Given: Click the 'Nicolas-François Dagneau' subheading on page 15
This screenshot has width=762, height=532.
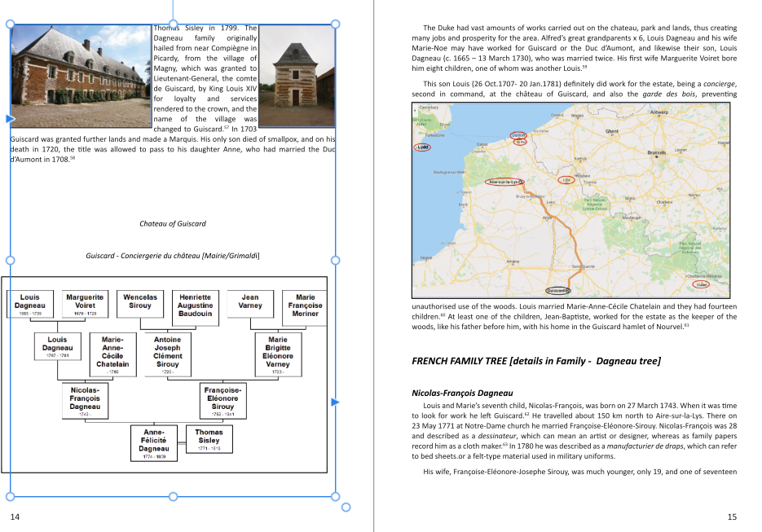Looking at the screenshot, I should (x=462, y=393).
